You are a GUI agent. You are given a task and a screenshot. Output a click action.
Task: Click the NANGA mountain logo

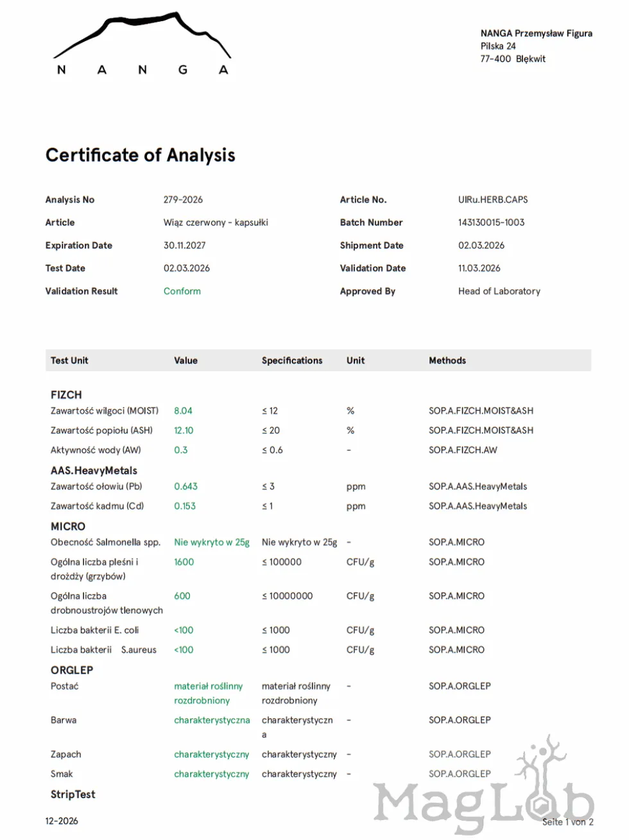tap(142, 43)
